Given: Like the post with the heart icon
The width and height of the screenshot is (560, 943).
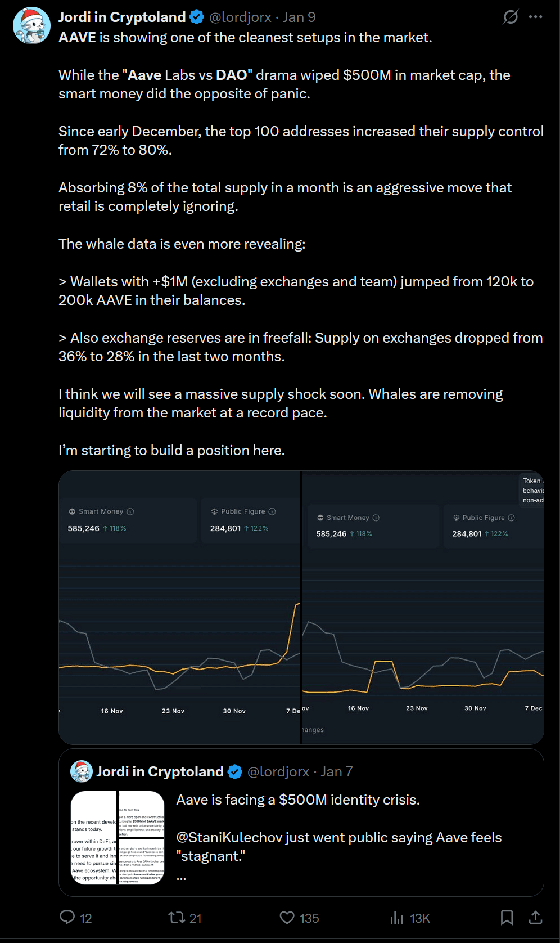Looking at the screenshot, I should click(x=287, y=918).
